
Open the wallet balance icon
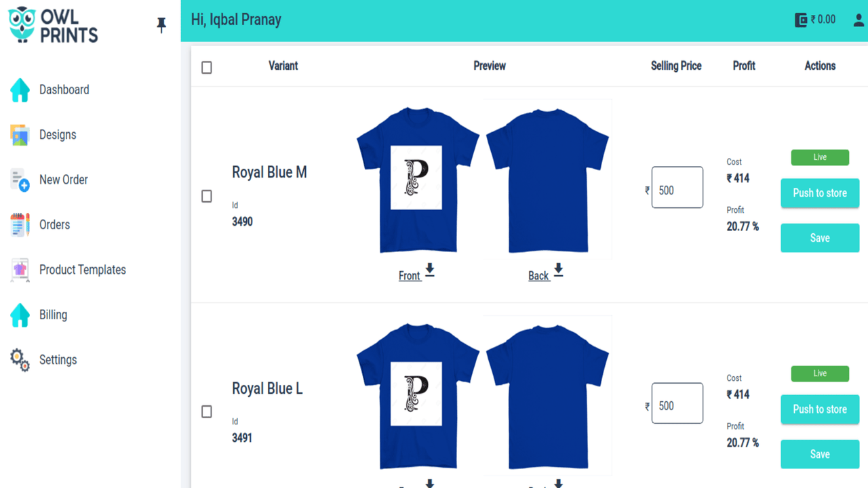click(x=801, y=20)
